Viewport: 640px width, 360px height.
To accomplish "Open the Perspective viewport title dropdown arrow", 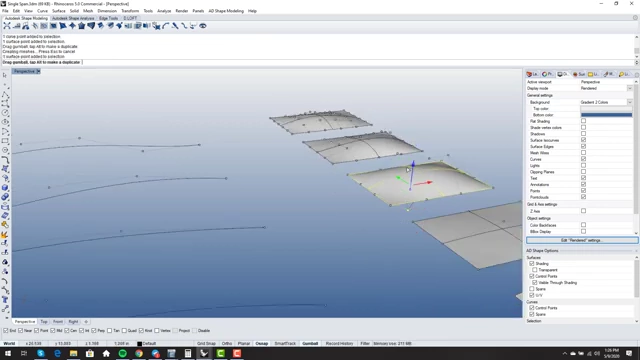I will click(38, 71).
